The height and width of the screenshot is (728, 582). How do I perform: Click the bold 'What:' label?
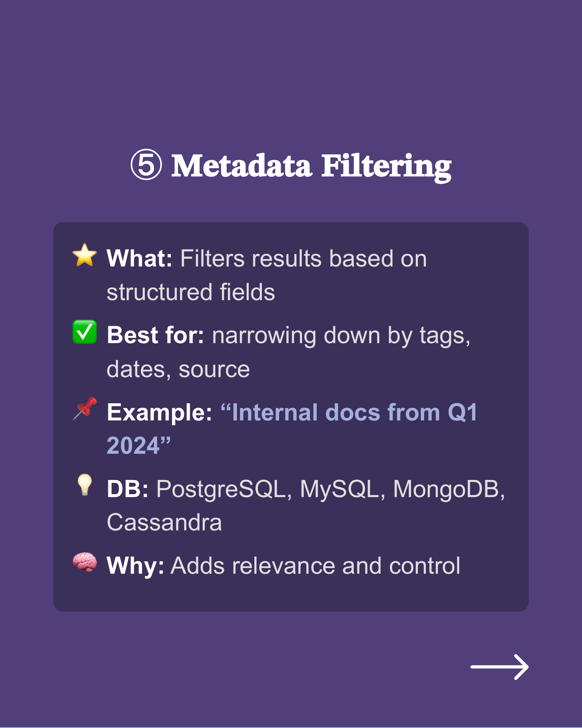tap(139, 259)
